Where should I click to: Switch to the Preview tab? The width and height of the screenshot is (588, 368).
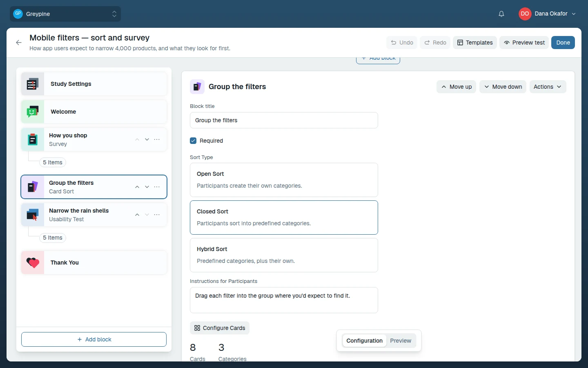coord(401,341)
